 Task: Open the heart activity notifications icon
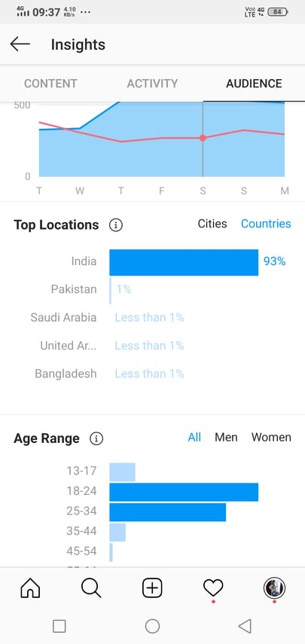pos(213,588)
